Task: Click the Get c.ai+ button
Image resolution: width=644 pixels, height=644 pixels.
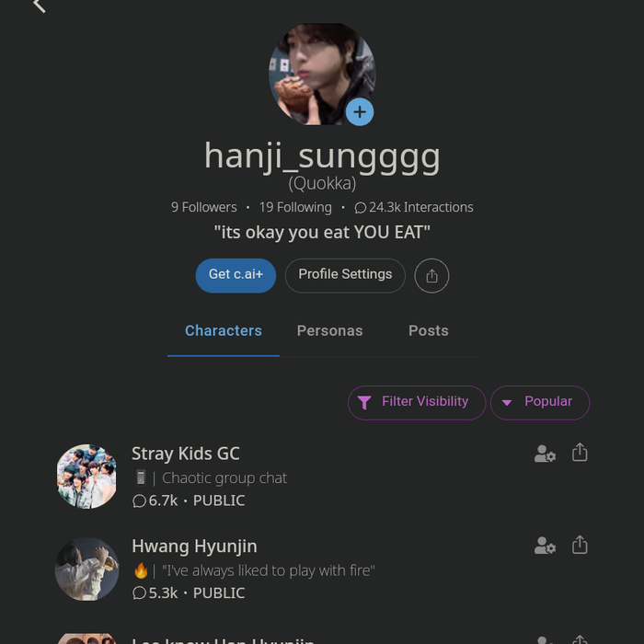Action: coord(236,275)
